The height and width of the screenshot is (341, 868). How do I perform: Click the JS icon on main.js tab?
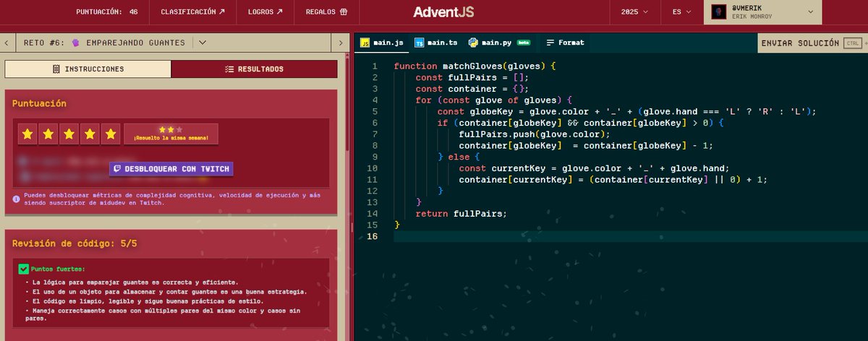(x=366, y=43)
